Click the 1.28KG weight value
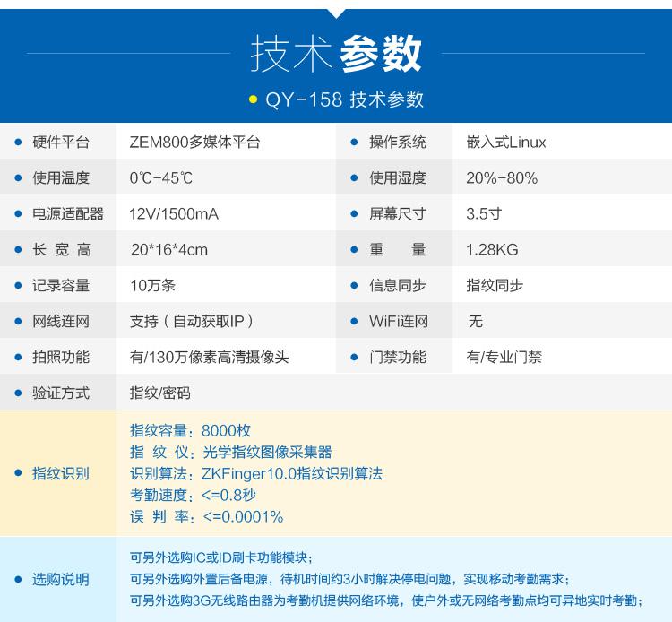 pyautogui.click(x=492, y=250)
